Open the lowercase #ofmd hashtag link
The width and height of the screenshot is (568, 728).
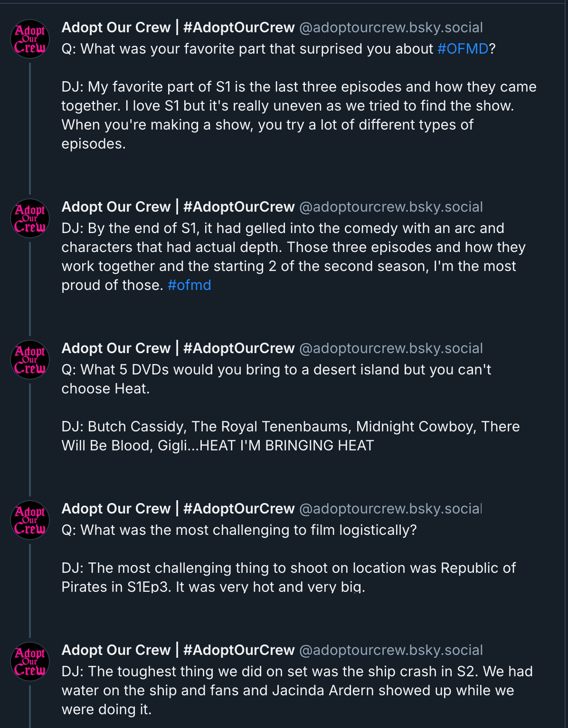tap(189, 285)
